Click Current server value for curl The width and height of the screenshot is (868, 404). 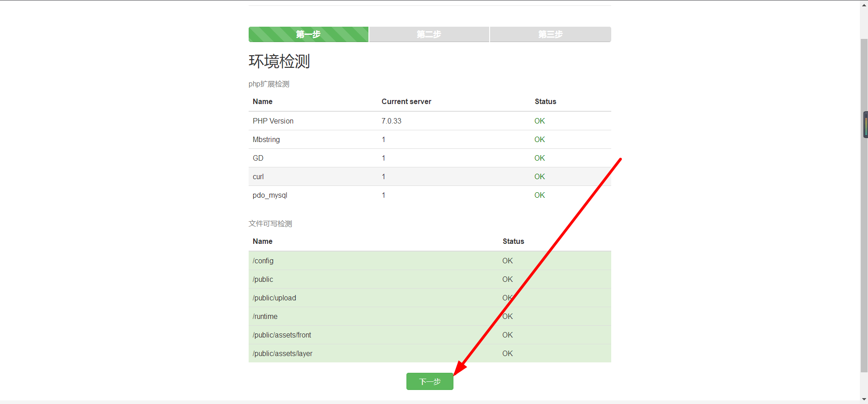[x=383, y=176]
